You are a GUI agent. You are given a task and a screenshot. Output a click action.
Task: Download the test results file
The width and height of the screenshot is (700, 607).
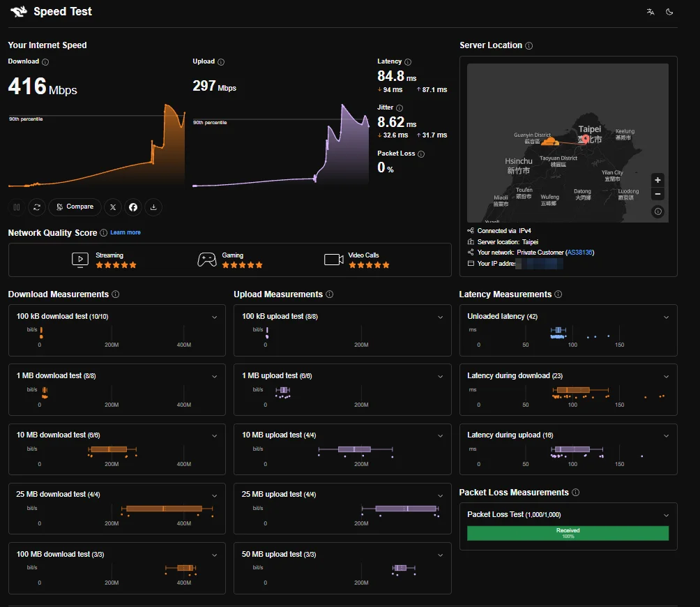(x=153, y=207)
